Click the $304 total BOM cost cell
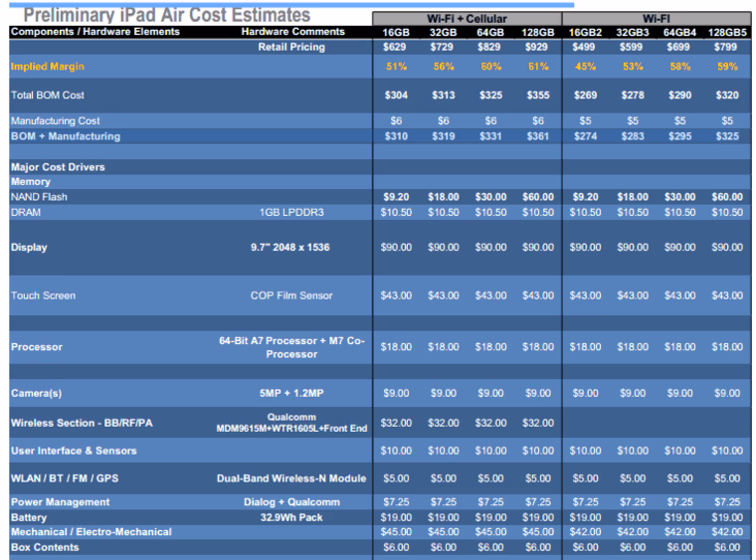The width and height of the screenshot is (756, 560). [x=396, y=95]
